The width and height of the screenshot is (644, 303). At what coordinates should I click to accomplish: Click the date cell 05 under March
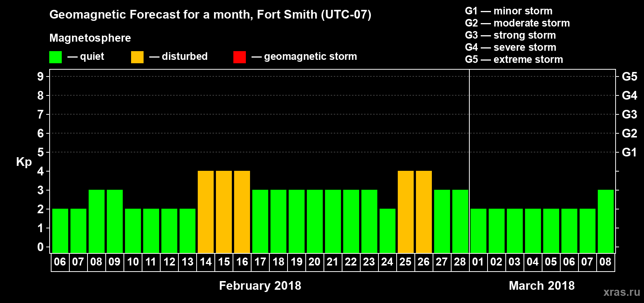[551, 262]
